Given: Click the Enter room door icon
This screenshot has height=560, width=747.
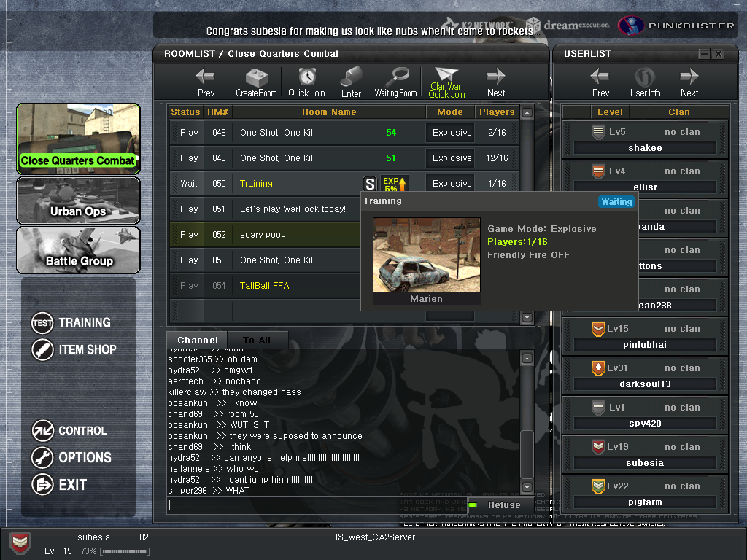Looking at the screenshot, I should click(x=352, y=82).
